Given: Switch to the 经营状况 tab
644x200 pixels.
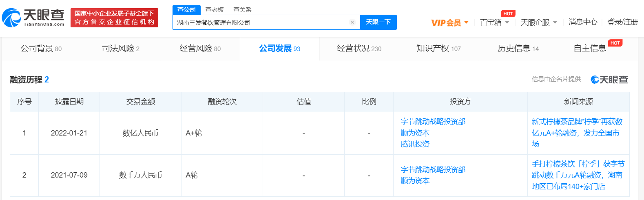Looking at the screenshot, I should [359, 49].
